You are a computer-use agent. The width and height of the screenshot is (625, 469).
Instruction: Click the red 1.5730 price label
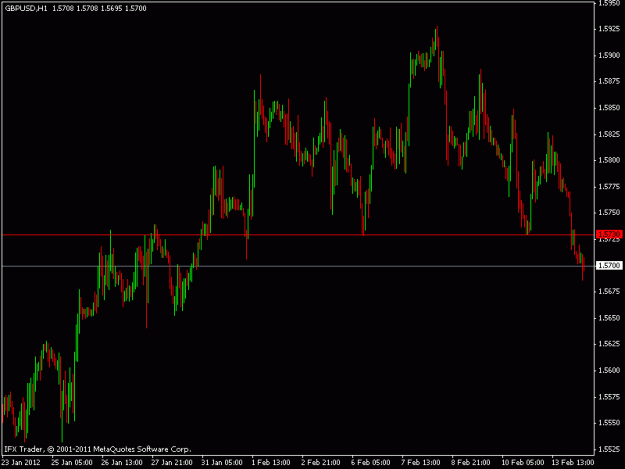[x=609, y=234]
